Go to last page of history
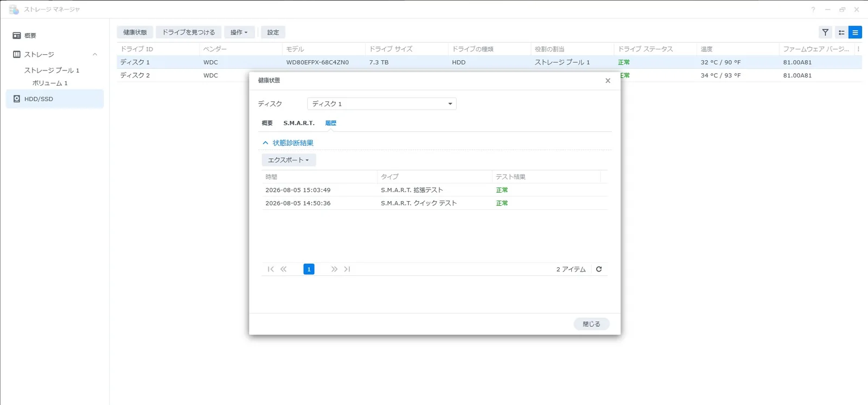The width and height of the screenshot is (868, 405). point(347,269)
